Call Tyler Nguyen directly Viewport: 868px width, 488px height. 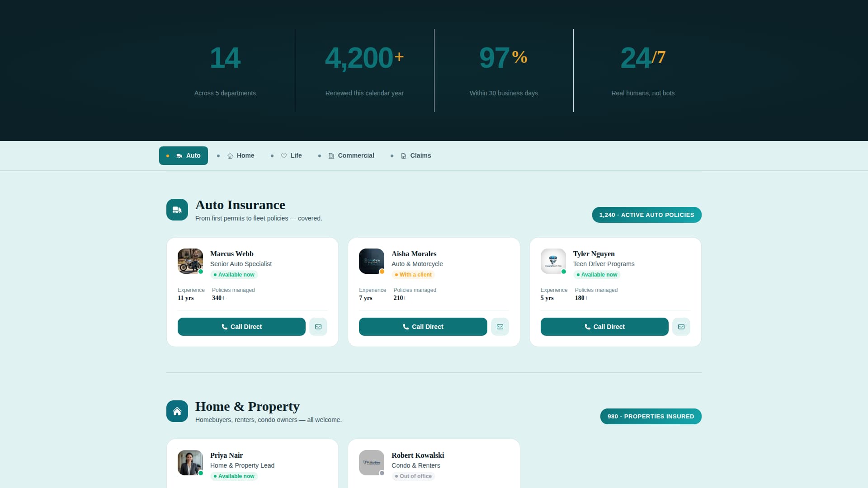click(x=604, y=327)
